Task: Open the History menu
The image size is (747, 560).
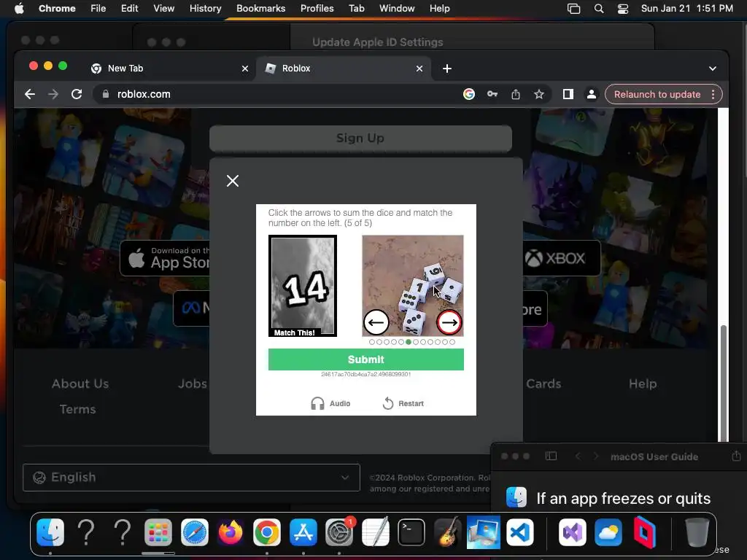Action: point(205,9)
